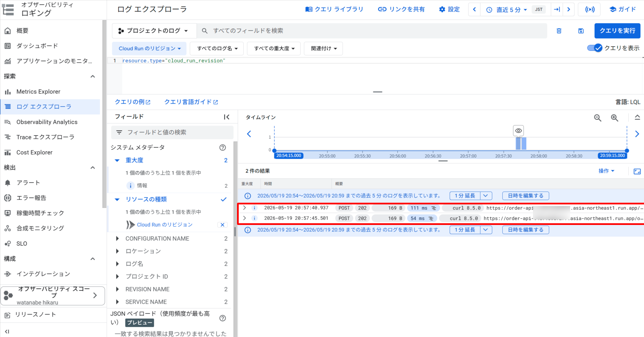Toggle timeline eye visibility marker
This screenshot has width=644, height=337.
[518, 131]
